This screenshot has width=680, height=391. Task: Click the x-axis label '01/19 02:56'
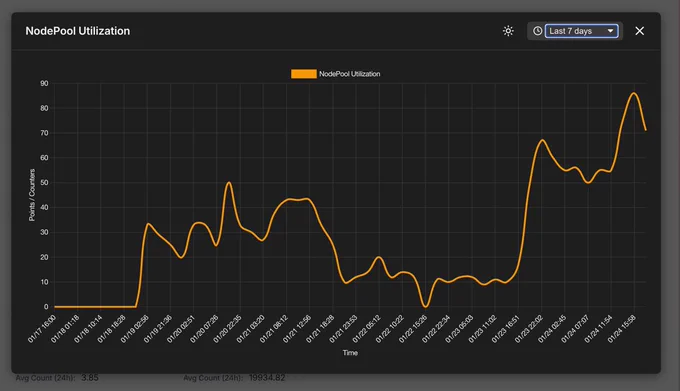click(135, 329)
